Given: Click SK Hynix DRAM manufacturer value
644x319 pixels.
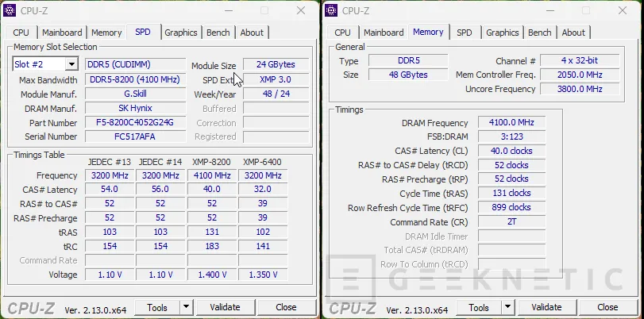Looking at the screenshot, I should point(136,109).
